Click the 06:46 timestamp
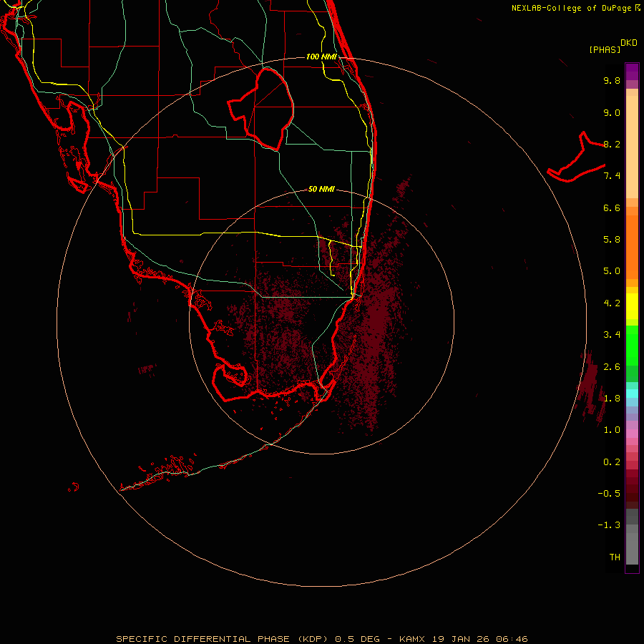The width and height of the screenshot is (644, 644). [x=512, y=639]
